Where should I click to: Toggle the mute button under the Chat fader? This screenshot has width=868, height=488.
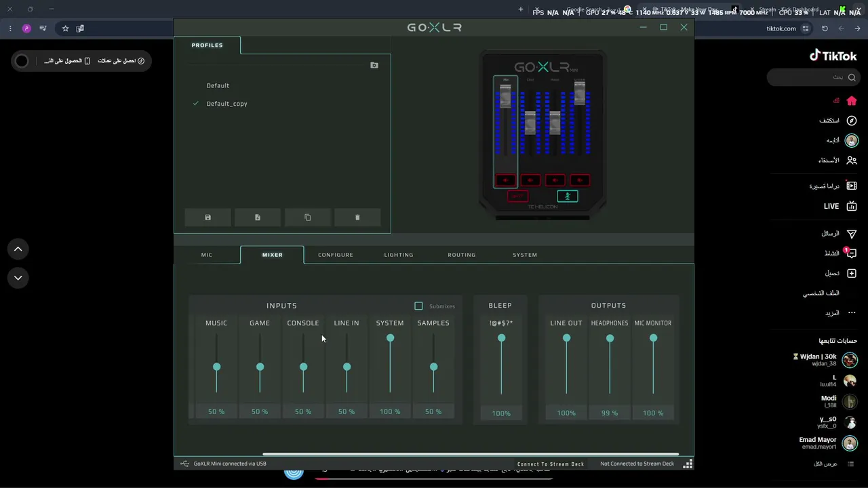530,180
